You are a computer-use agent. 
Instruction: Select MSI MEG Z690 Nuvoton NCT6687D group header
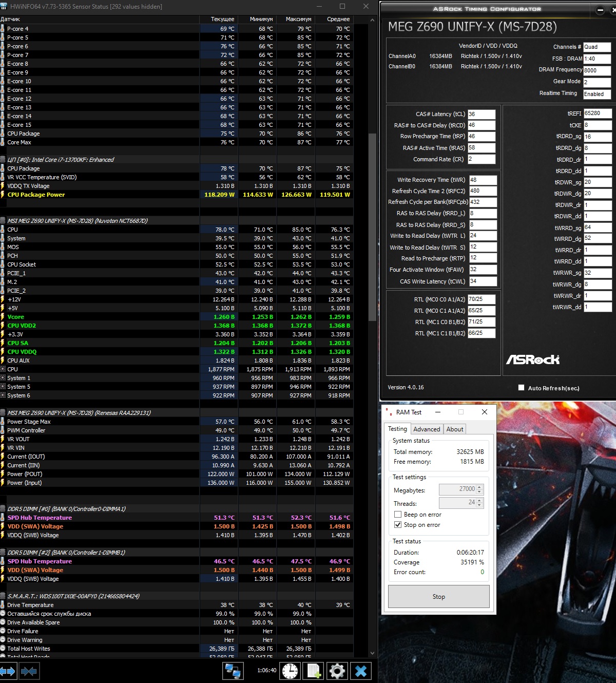point(177,221)
